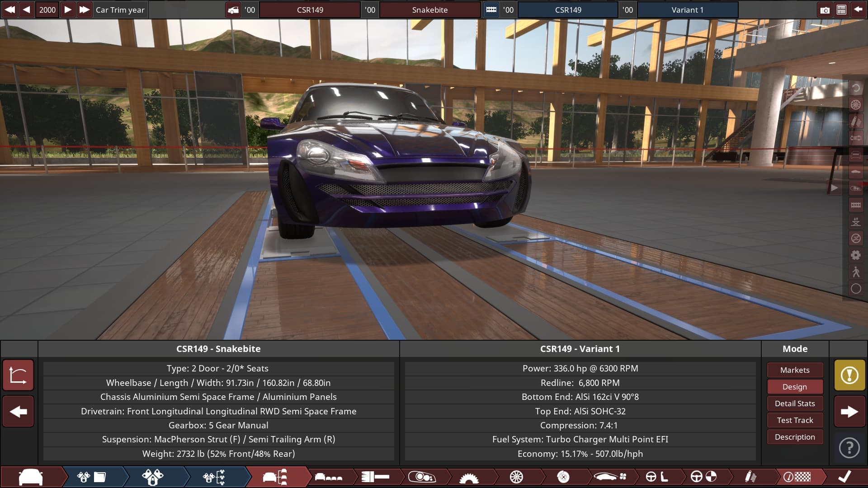This screenshot has width=868, height=488.
Task: Switch to Detail Stats mode
Action: (795, 404)
